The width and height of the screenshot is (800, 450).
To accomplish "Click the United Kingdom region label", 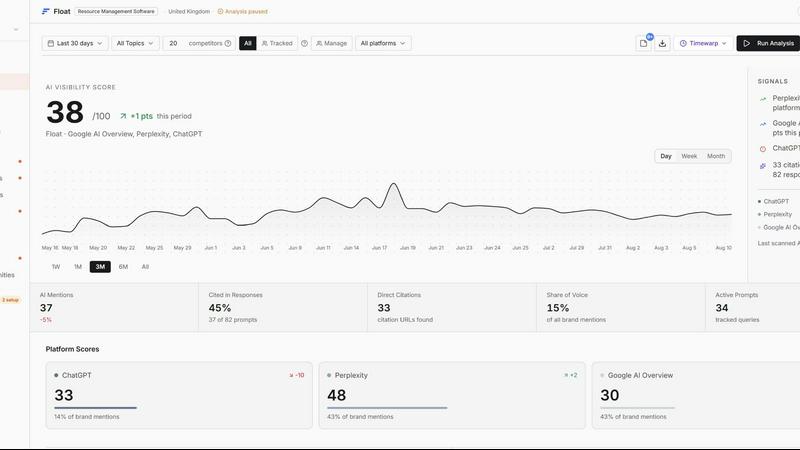I will coord(189,11).
